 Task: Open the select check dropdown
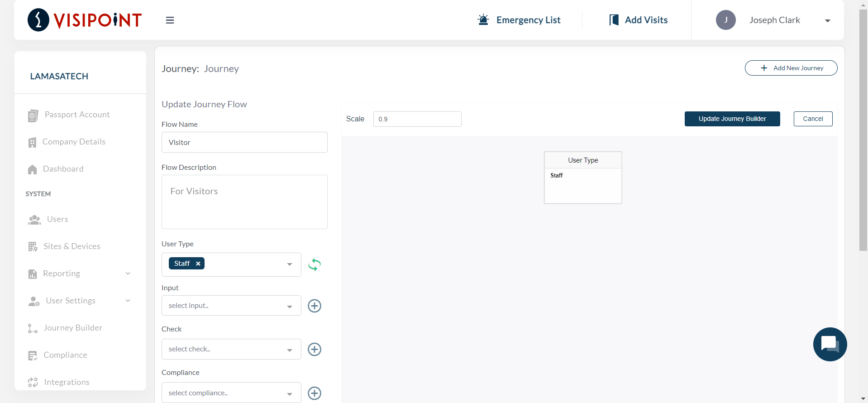[x=231, y=349]
